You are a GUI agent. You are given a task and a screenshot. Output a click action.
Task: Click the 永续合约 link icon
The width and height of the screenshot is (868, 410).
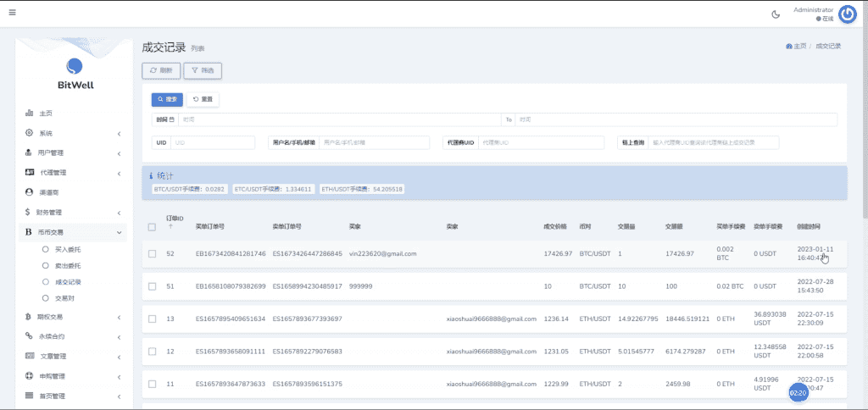click(x=29, y=335)
